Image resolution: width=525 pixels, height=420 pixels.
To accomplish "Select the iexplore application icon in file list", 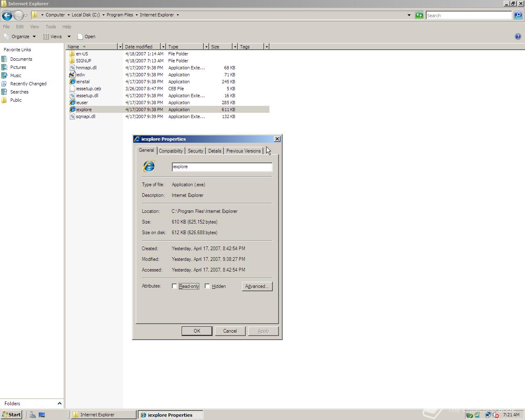I will pos(72,110).
